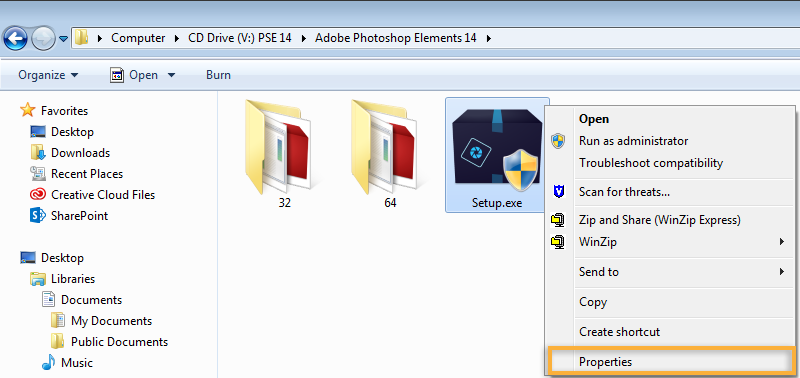Viewport: 800px width, 378px height.
Task: Open Public Documents folder
Action: point(119,342)
